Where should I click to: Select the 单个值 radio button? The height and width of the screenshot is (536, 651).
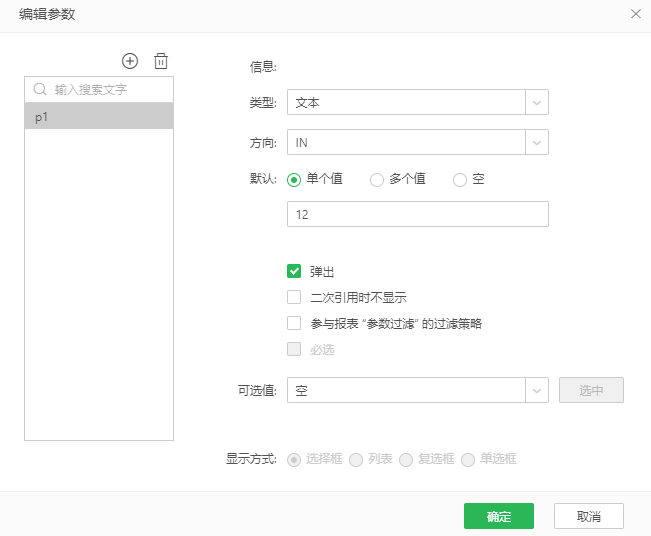pos(294,180)
